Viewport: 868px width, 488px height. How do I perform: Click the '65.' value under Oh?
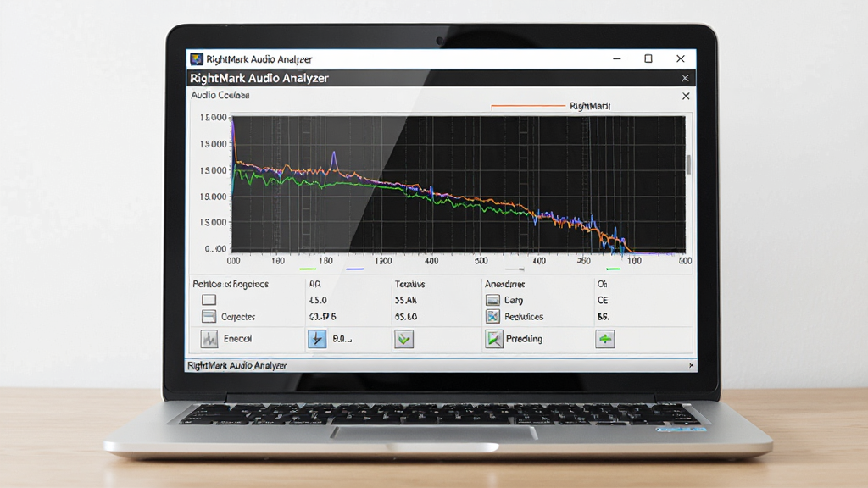(603, 317)
